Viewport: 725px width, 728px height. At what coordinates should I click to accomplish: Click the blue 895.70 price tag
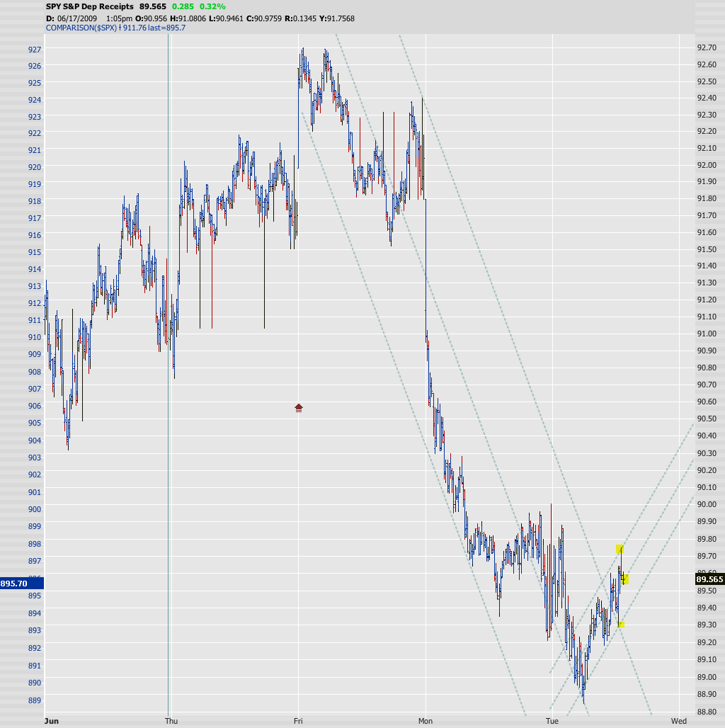[22, 584]
